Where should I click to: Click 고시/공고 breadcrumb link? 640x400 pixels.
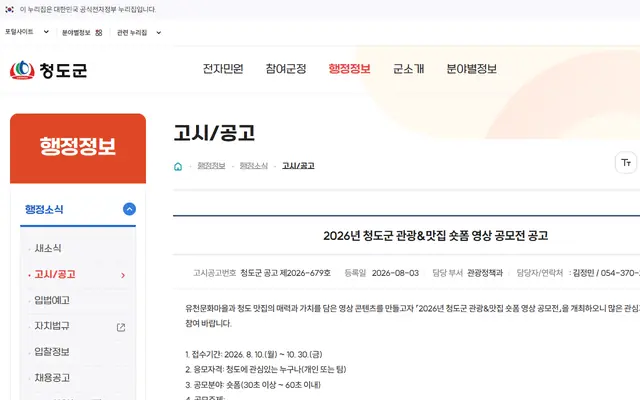[298, 166]
